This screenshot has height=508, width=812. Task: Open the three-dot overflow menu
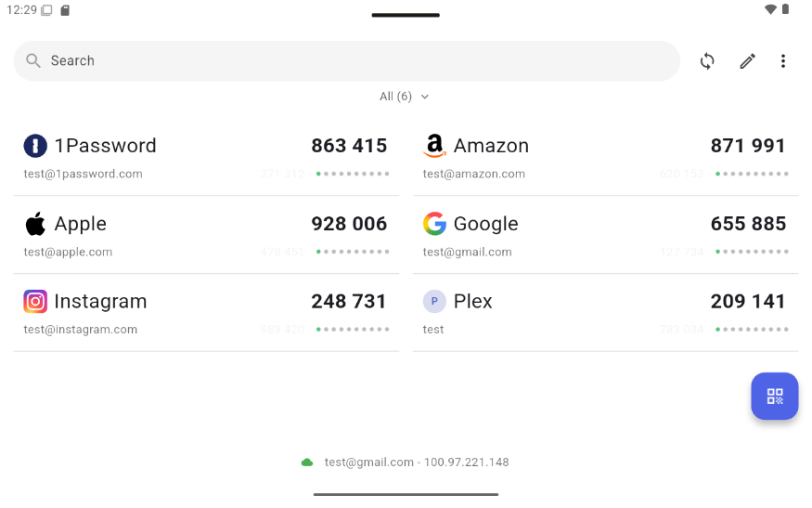(783, 61)
